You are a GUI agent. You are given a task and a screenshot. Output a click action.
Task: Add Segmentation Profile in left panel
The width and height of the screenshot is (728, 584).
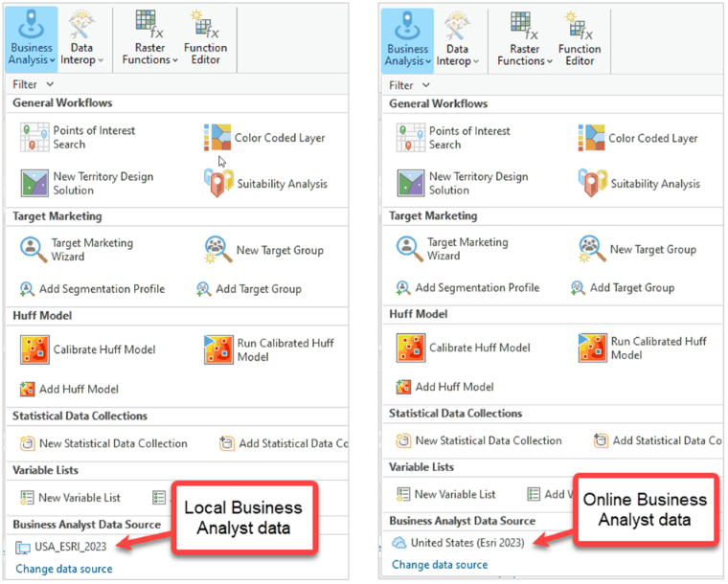(92, 289)
